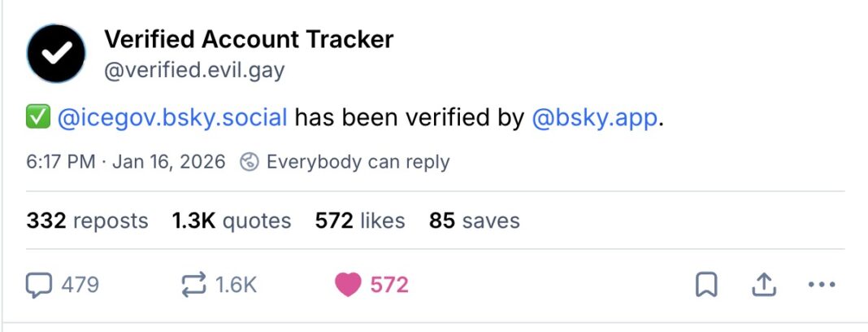
Task: Click the 6:17 PM Jan 16 timestamp
Action: tap(125, 162)
